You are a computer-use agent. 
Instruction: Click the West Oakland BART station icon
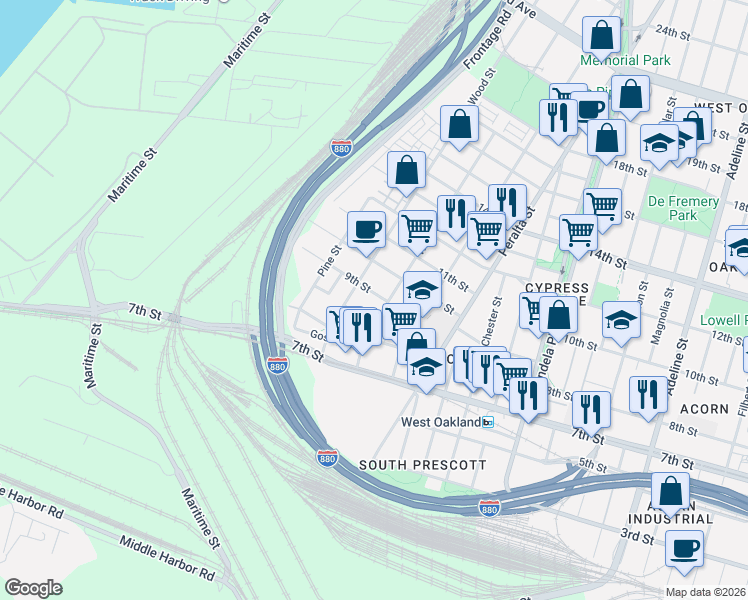click(488, 422)
